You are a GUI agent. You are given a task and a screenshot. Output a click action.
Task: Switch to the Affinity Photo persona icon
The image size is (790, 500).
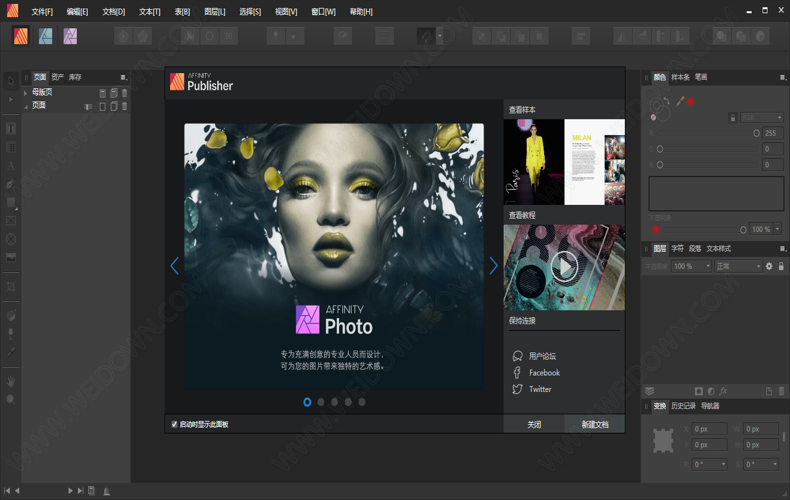[x=70, y=36]
